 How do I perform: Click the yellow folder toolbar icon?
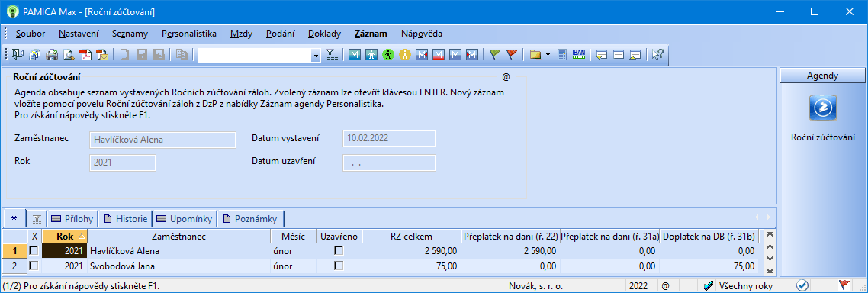coord(535,54)
